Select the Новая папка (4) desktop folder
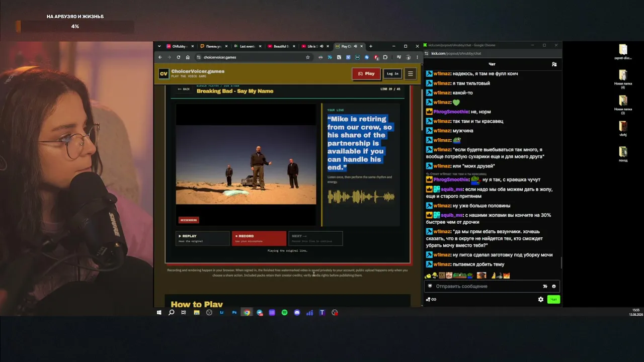This screenshot has width=644, height=362. tap(623, 79)
